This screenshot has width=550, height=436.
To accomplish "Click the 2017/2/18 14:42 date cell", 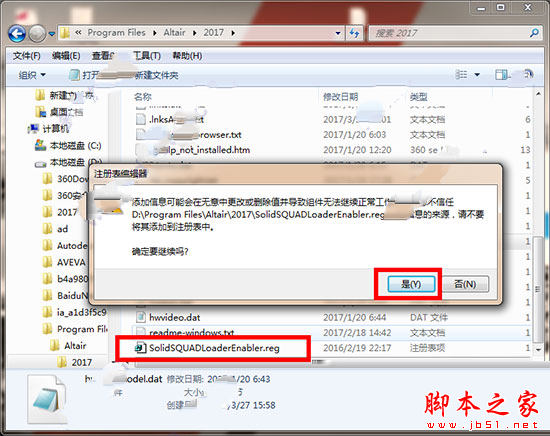I will 357,333.
